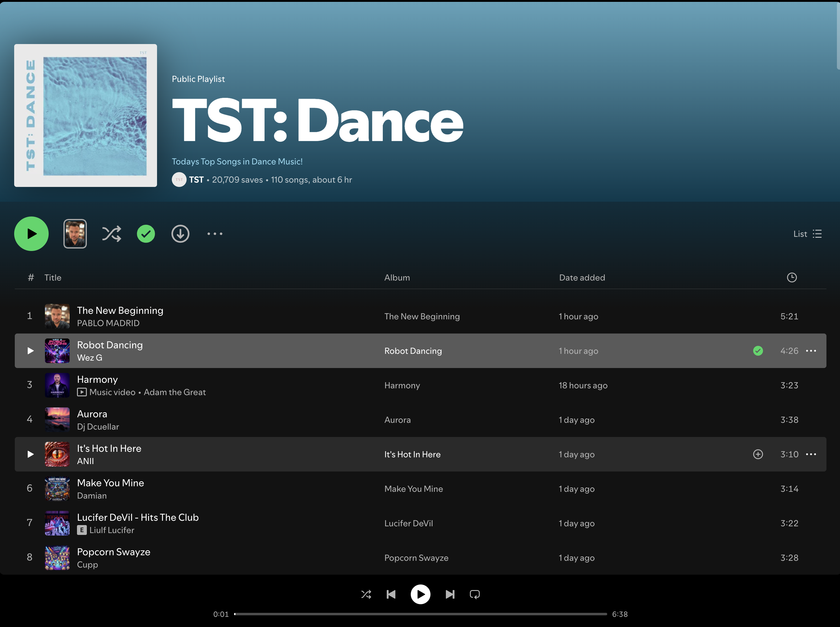Open the Popcorn Swayze track title
The image size is (840, 627).
coord(114,552)
